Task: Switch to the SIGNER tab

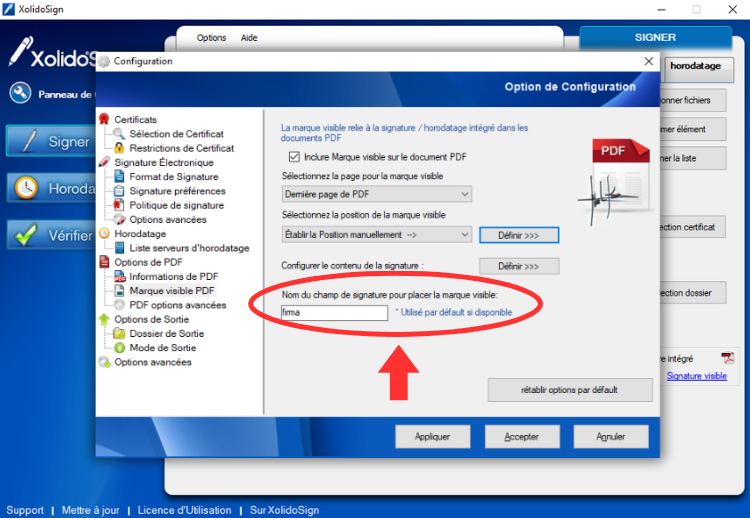Action: pyautogui.click(x=655, y=37)
